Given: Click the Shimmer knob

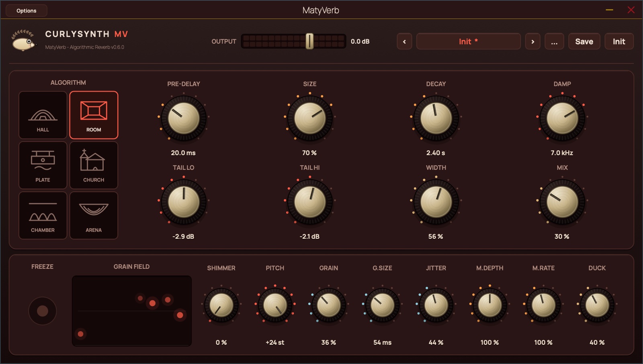Looking at the screenshot, I should point(221,305).
